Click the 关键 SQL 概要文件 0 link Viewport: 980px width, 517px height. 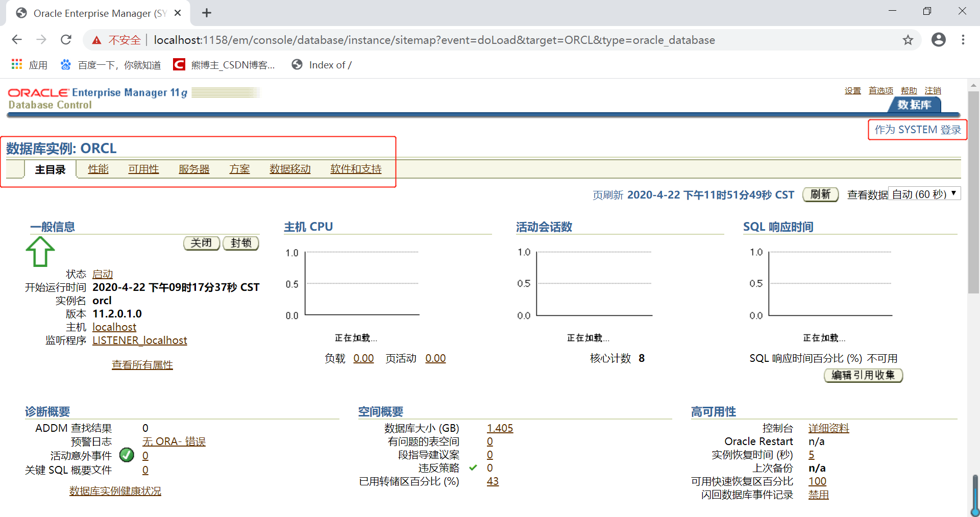coord(145,470)
